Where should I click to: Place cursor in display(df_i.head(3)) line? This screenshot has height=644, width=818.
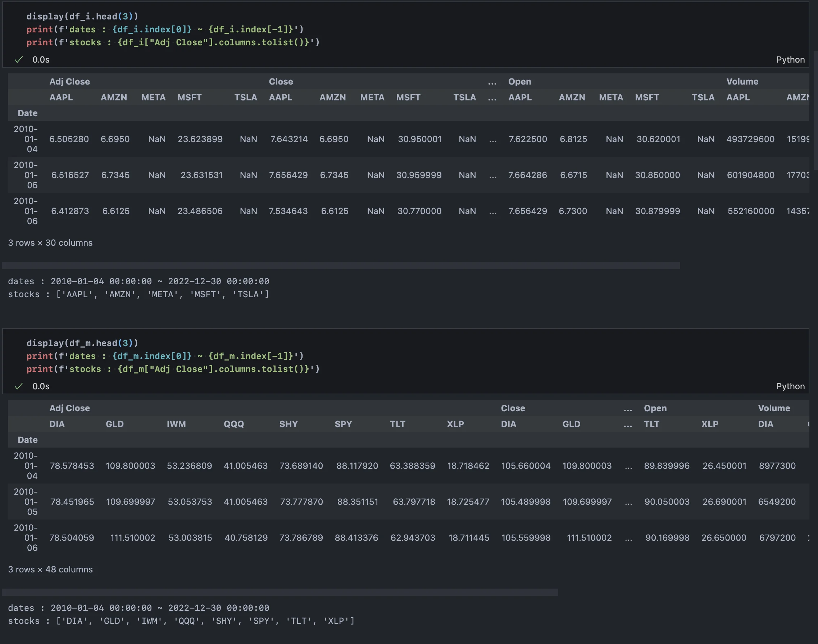click(82, 17)
